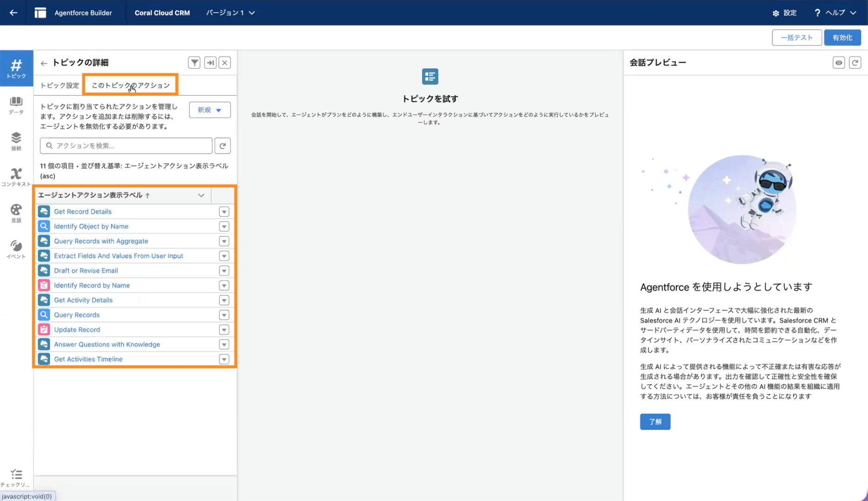Screen dimensions: 868x501
Task: Open row menu for Query Records with Aggregate
Action: click(x=224, y=241)
